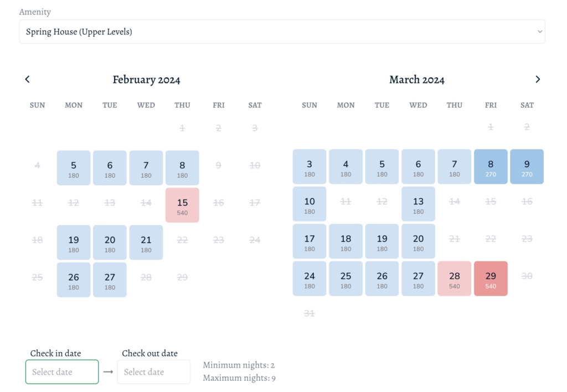This screenshot has height=392, width=567.
Task: Select February 19 on the calendar
Action: tap(74, 243)
